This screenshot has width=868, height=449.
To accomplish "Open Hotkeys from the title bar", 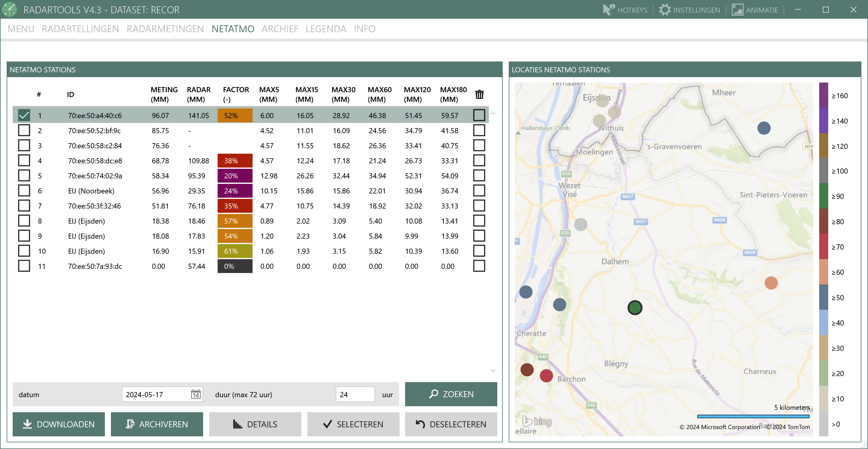I will pos(625,10).
